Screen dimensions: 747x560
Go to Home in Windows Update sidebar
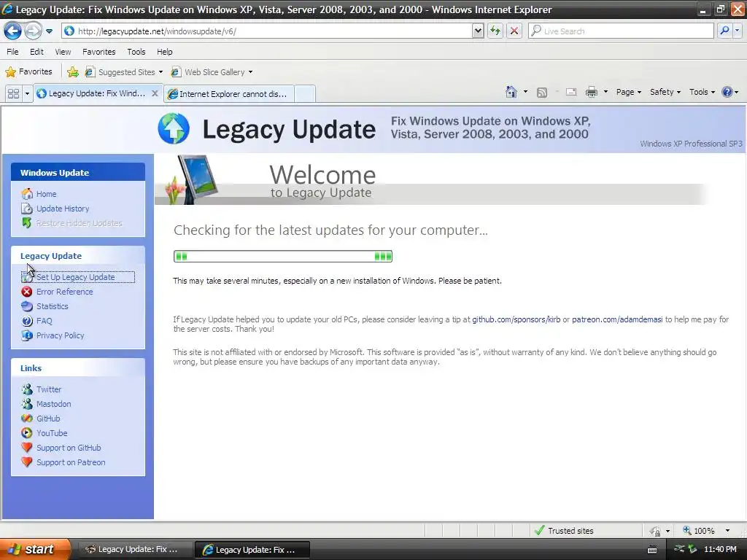pos(46,194)
